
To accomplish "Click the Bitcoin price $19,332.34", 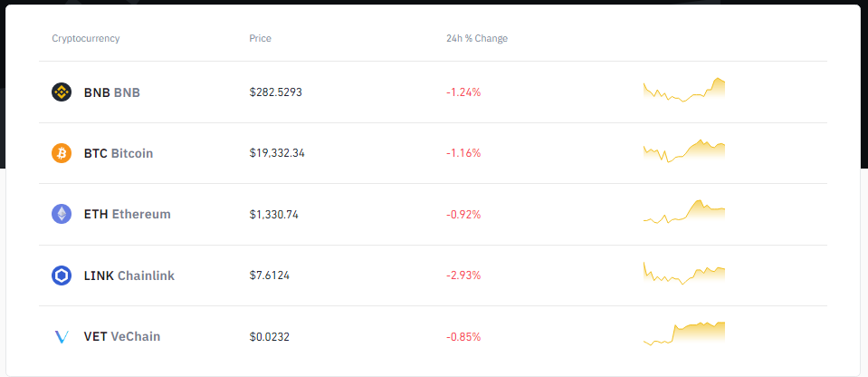I will pyautogui.click(x=277, y=153).
